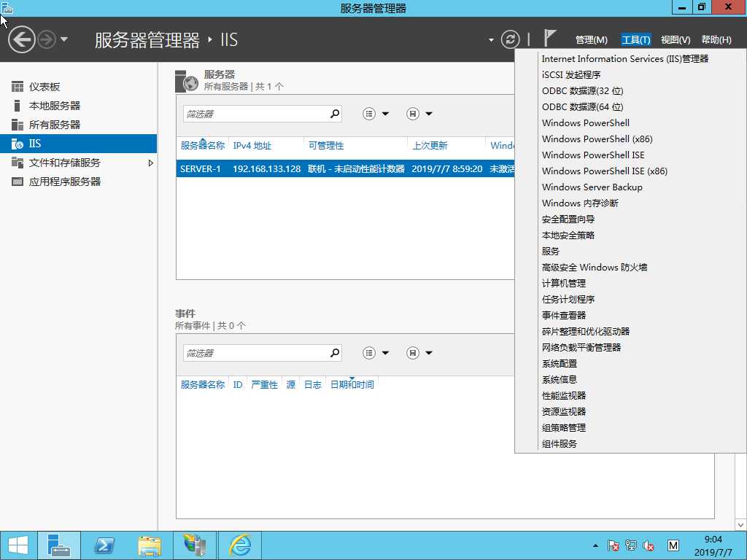
Task: Close the 工具(T) menu
Action: pyautogui.click(x=635, y=40)
